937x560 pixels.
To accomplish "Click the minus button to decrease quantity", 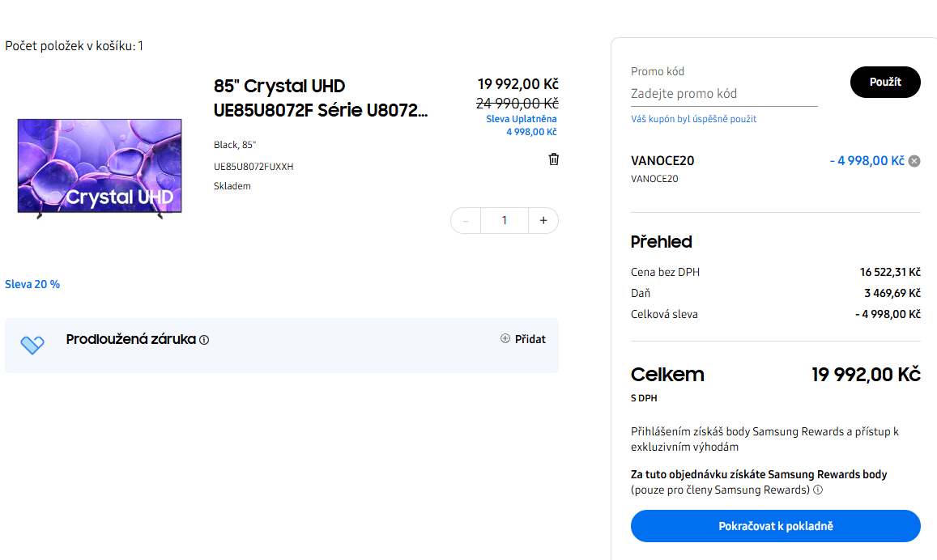I will (466, 220).
